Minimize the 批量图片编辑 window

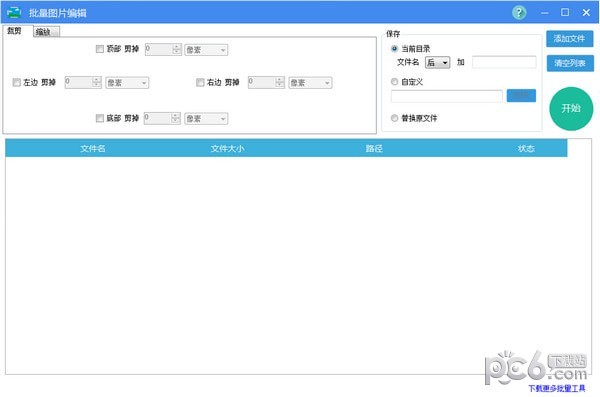click(x=545, y=13)
